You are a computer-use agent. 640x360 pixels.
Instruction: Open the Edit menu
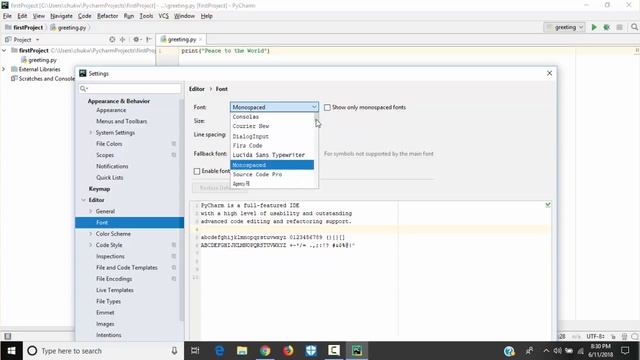22,16
